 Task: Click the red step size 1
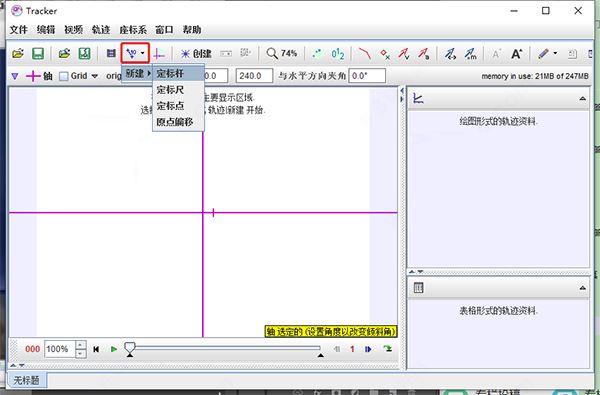352,349
